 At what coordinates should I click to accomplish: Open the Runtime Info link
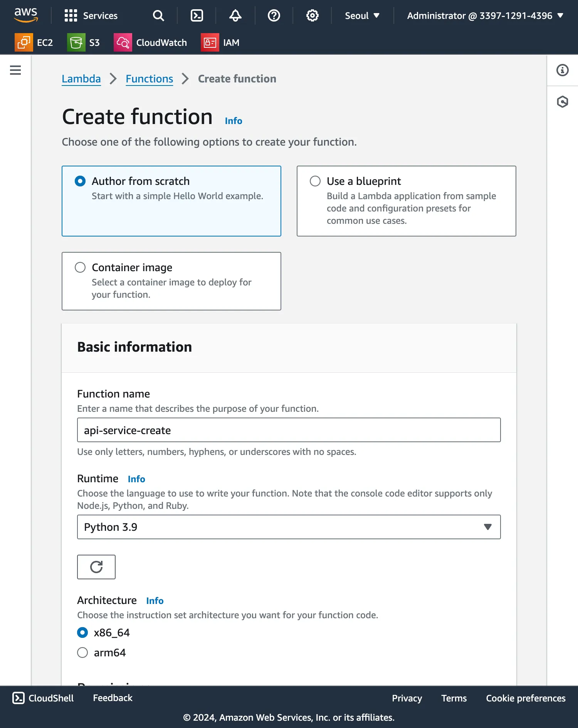click(136, 479)
